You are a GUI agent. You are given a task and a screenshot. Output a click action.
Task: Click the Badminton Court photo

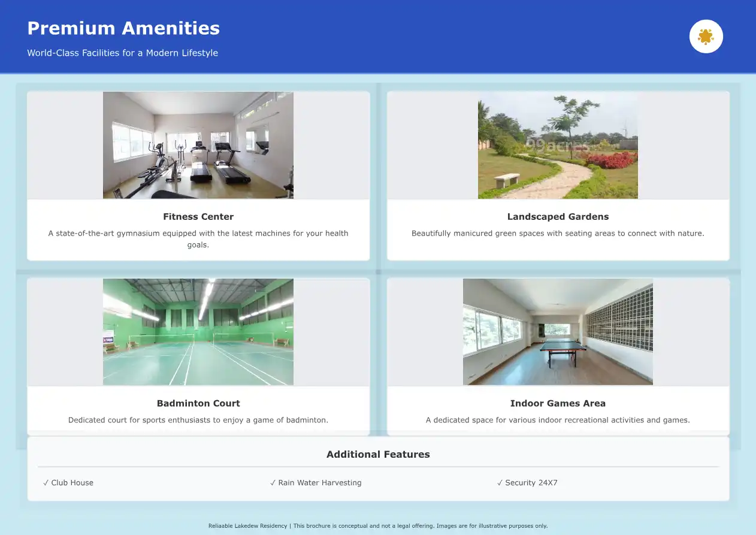point(198,332)
